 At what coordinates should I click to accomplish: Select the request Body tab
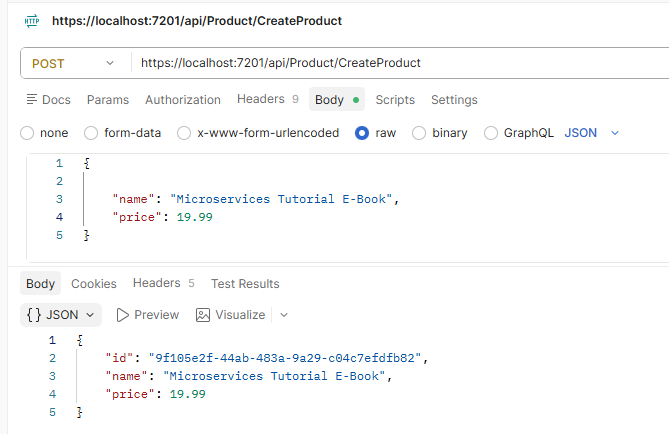(337, 99)
